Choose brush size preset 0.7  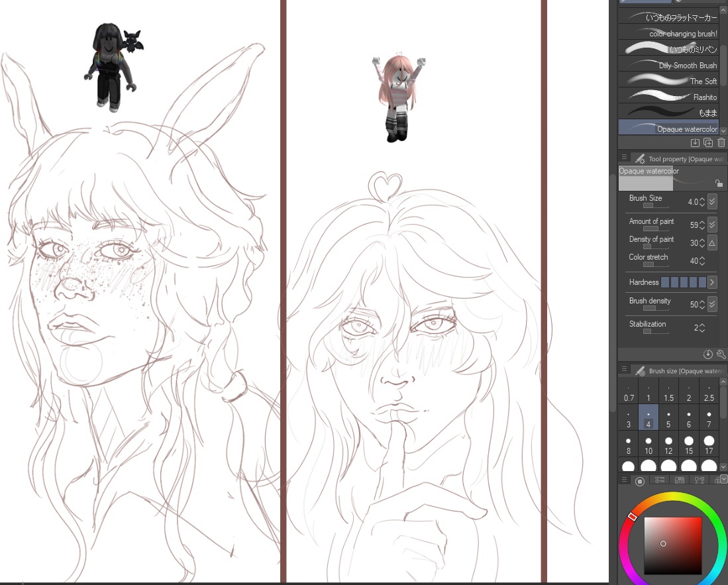tap(629, 392)
